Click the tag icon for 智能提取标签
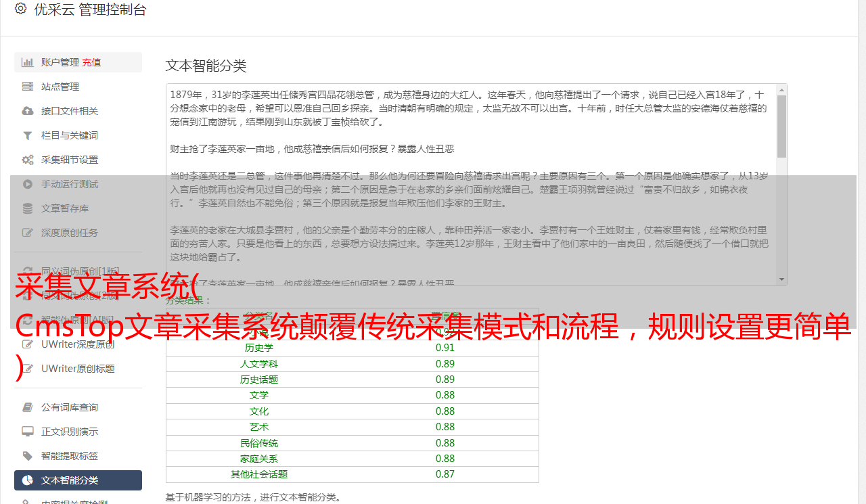866x504 pixels. [x=28, y=456]
